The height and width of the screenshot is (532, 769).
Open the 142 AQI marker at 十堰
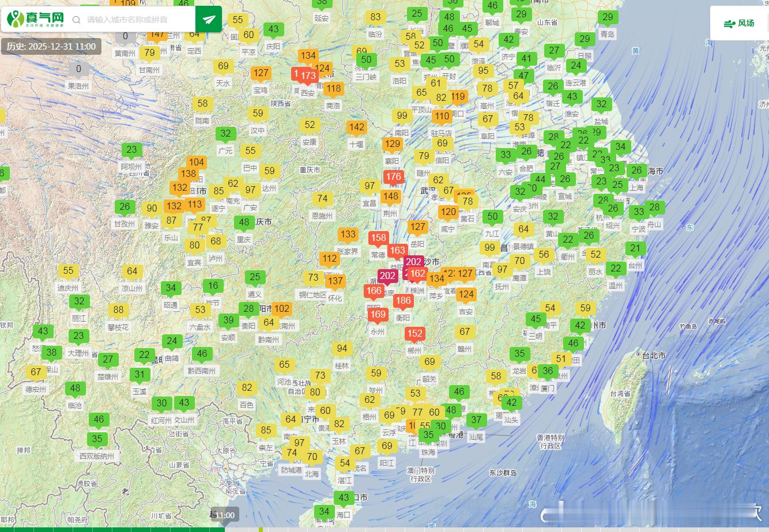357,127
